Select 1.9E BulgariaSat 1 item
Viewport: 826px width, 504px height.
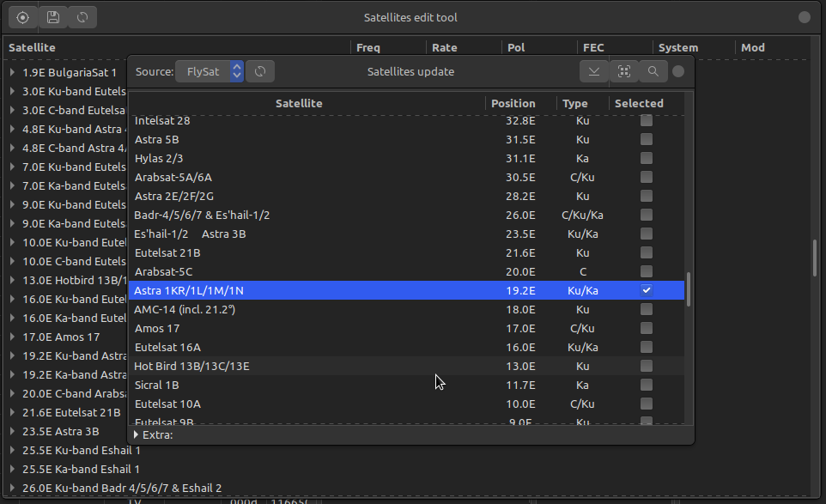point(69,72)
